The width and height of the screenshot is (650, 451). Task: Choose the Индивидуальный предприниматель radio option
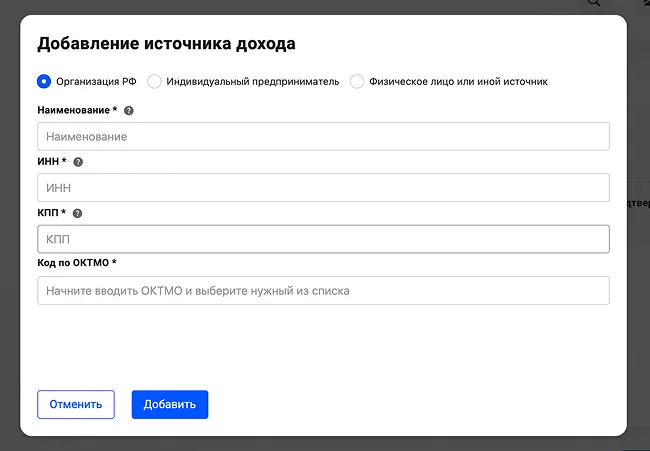tap(154, 82)
